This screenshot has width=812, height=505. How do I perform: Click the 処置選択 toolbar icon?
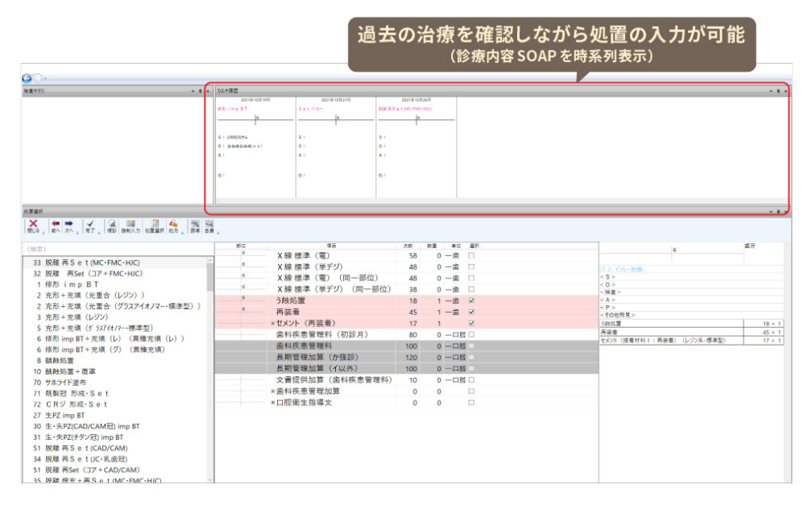[x=153, y=225]
